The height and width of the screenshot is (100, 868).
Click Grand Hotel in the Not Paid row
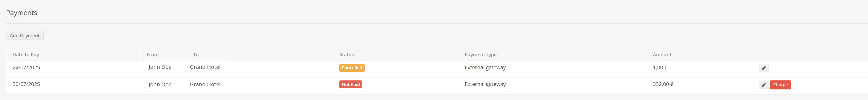(205, 85)
